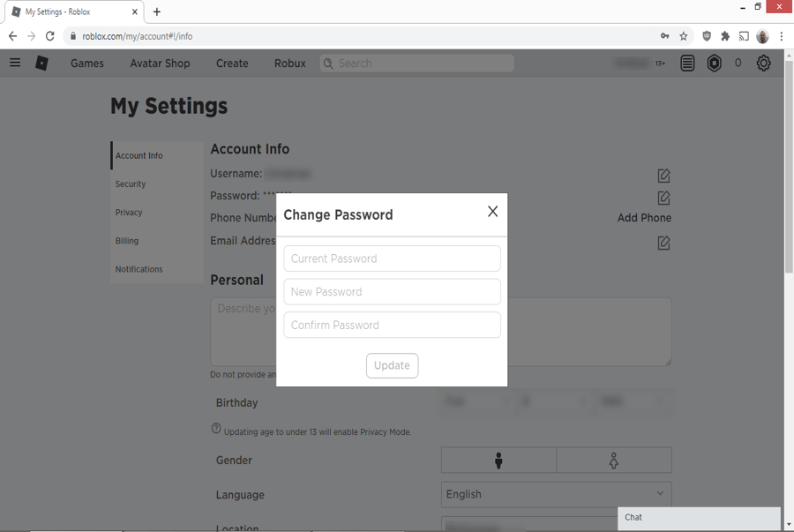
Task: Open the hamburger navigation menu
Action: click(x=15, y=63)
